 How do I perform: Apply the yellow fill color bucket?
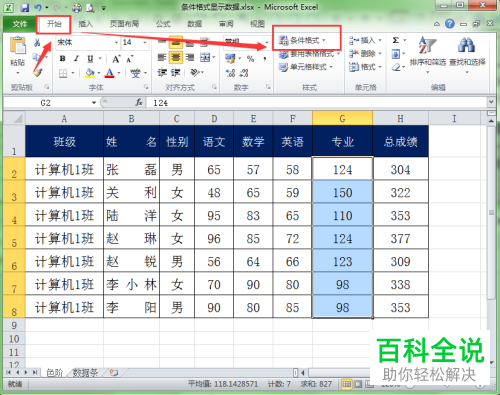(90, 73)
